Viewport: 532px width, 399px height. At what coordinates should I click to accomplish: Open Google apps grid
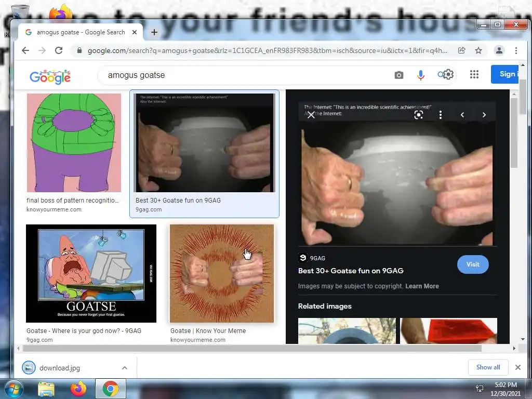[x=474, y=74]
